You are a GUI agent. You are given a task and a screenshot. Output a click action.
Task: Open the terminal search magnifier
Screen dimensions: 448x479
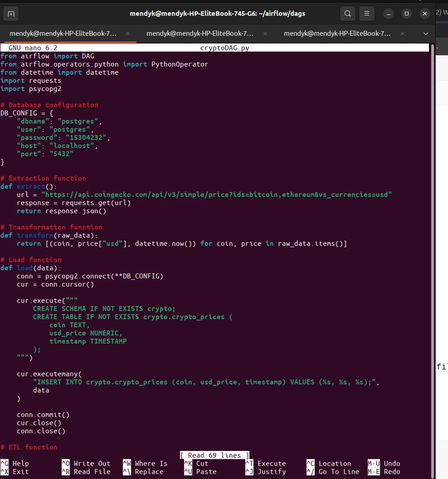tap(347, 14)
